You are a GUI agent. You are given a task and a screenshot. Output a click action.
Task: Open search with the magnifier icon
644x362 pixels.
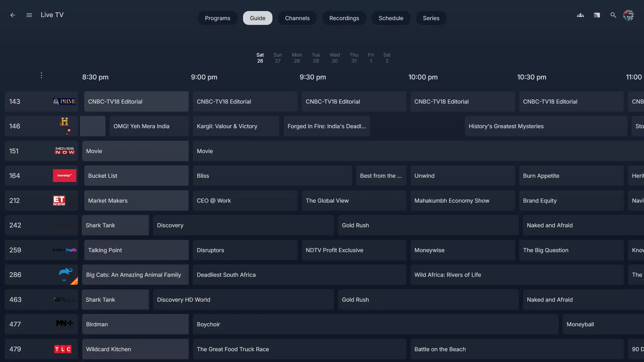613,15
